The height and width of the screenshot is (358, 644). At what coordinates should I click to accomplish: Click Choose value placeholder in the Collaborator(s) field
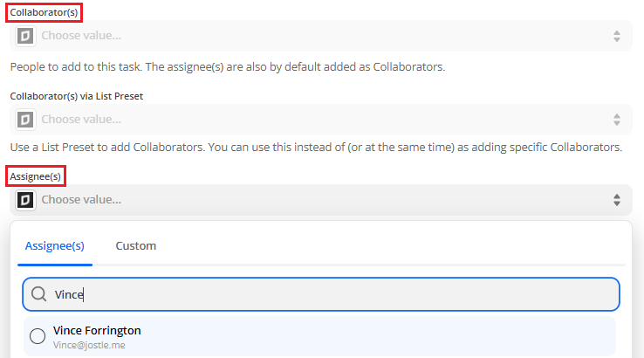81,36
